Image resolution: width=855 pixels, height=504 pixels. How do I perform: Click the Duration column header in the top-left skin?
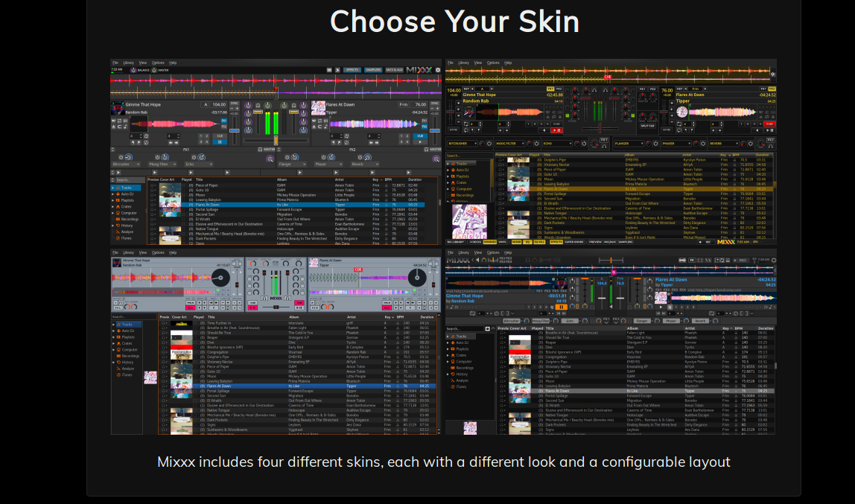415,179
